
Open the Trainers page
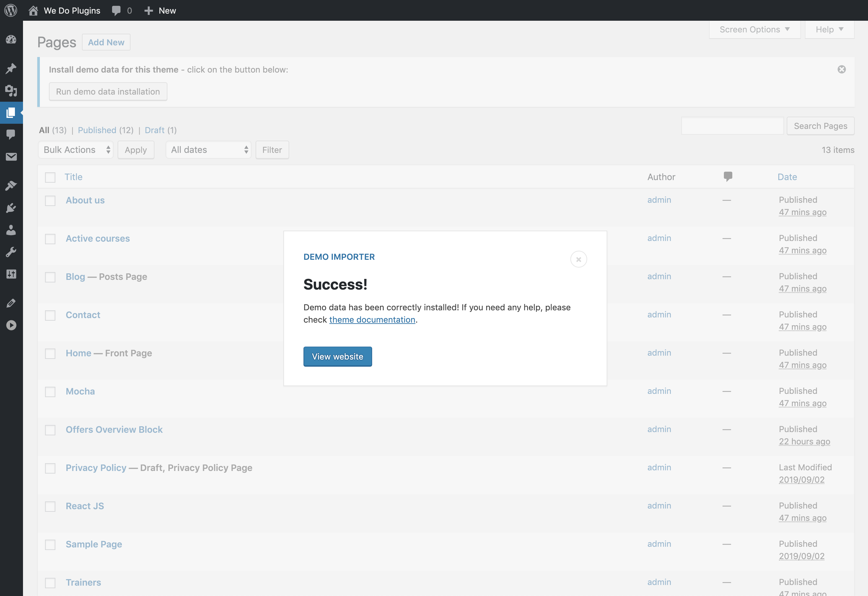(83, 582)
